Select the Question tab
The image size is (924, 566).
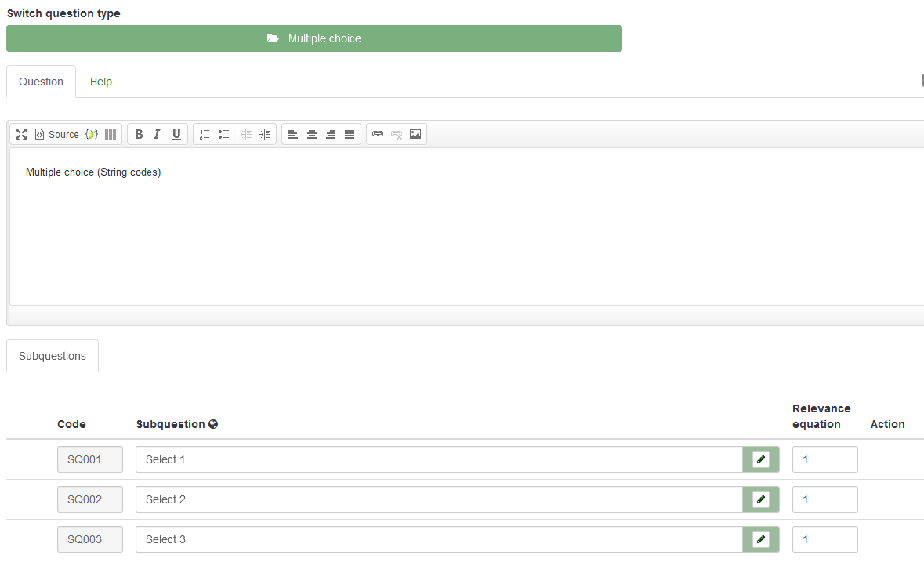[41, 82]
